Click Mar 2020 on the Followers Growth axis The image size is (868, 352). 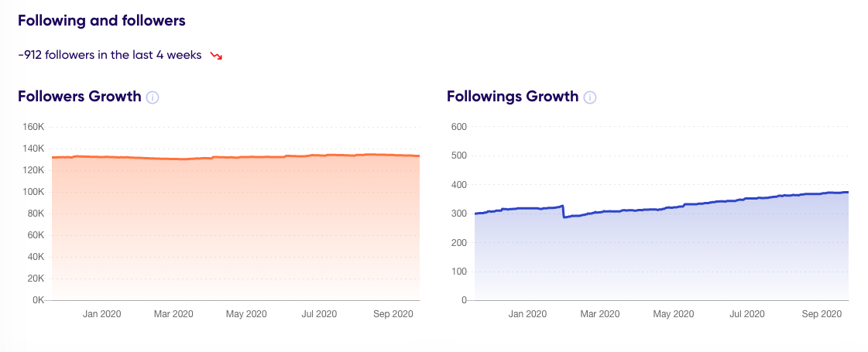173,314
